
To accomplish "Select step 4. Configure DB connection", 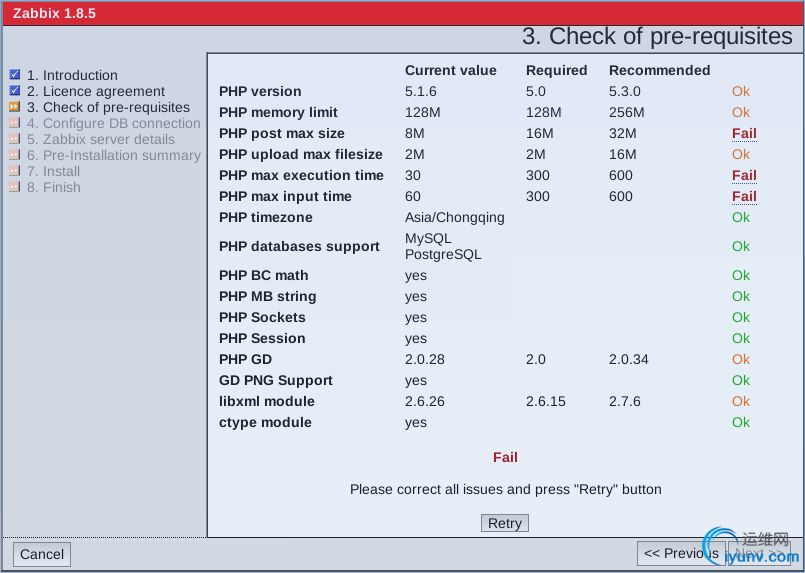I will tap(114, 123).
